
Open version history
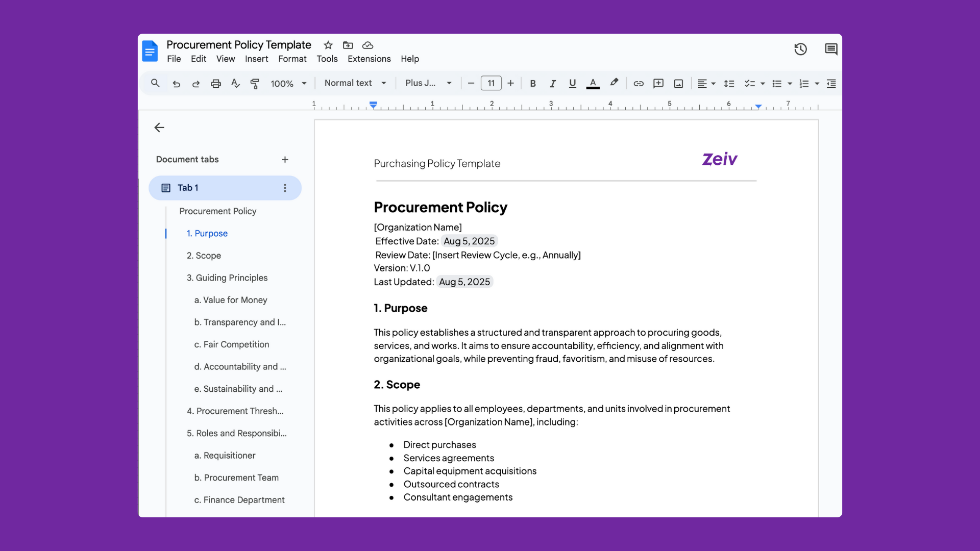pos(800,49)
